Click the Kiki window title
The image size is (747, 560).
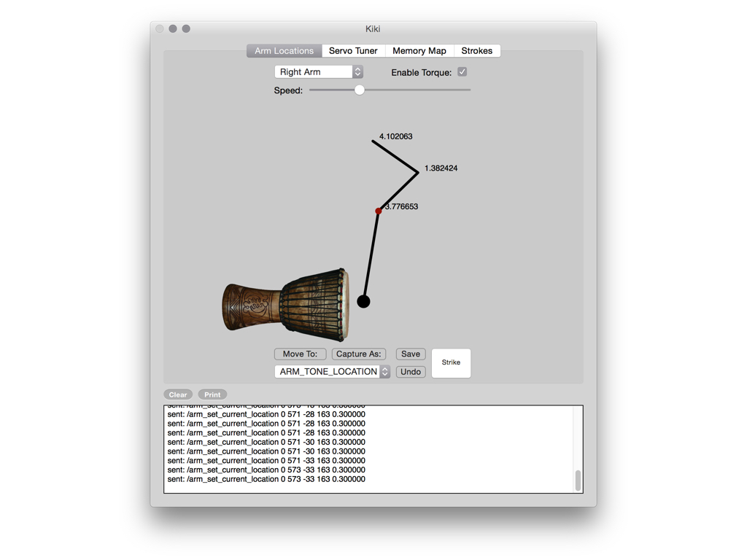tap(373, 29)
